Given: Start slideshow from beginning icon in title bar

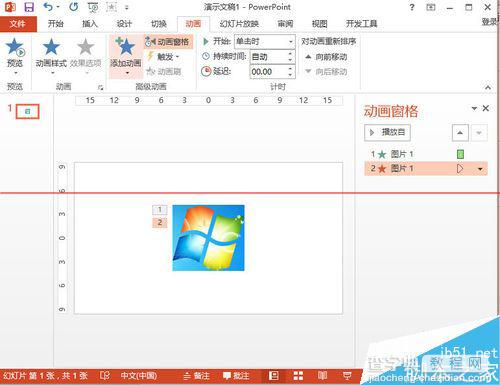Looking at the screenshot, I should point(93,7).
